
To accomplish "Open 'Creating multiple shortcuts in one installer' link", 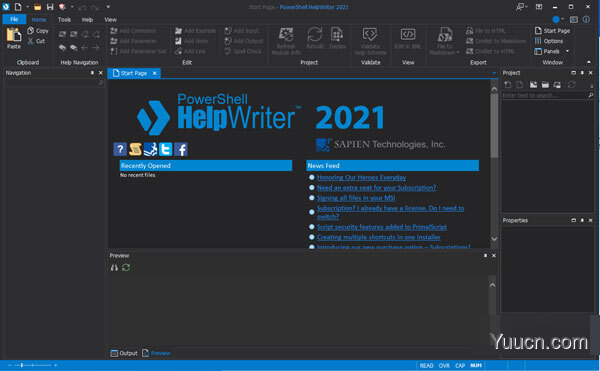I will (378, 238).
